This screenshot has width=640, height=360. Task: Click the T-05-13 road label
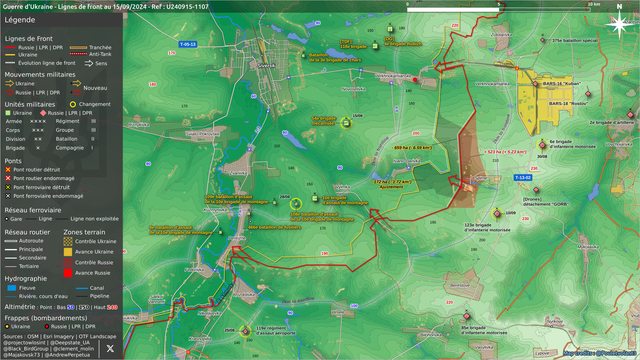188,44
